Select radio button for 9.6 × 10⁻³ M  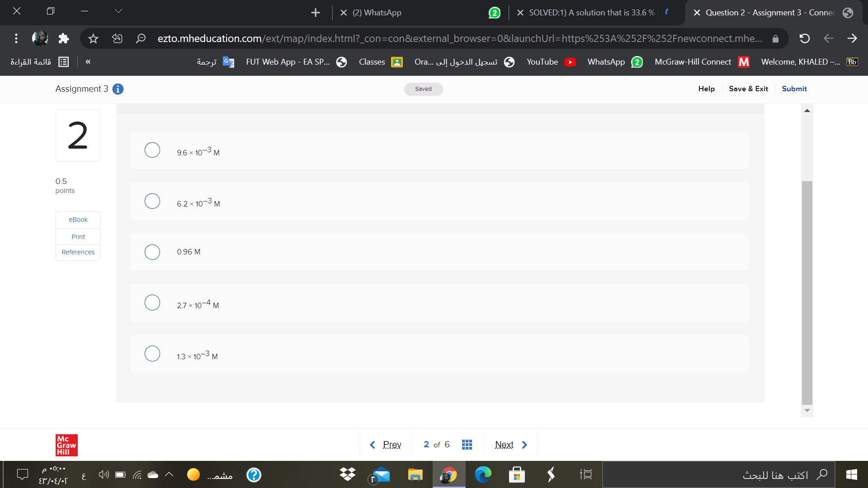click(152, 150)
